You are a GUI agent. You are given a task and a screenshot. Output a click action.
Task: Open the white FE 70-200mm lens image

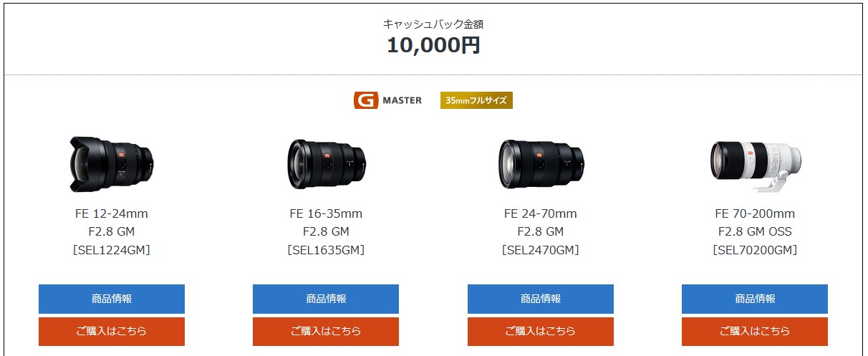click(755, 165)
